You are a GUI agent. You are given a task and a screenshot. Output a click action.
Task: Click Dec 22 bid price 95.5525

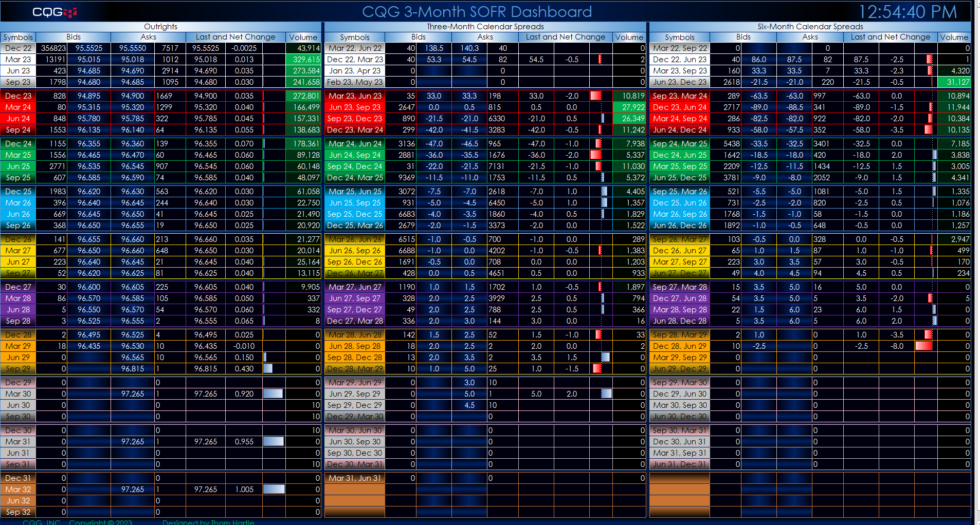coord(89,48)
